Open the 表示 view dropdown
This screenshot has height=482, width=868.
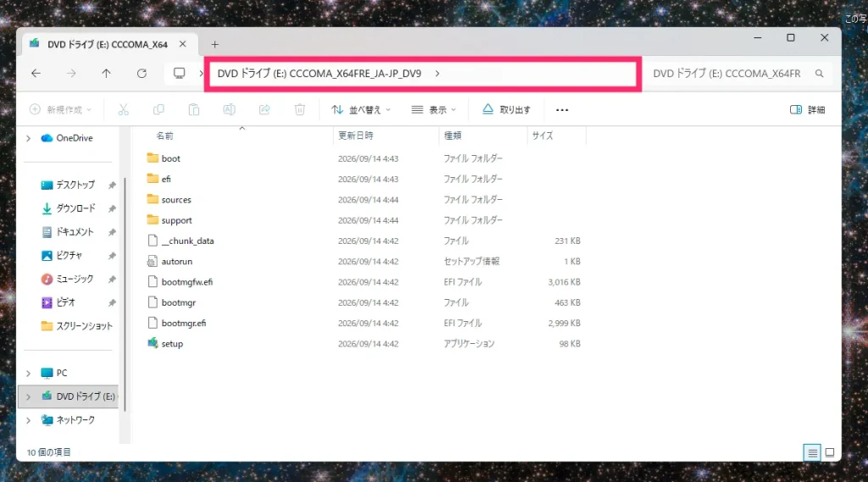pyautogui.click(x=433, y=109)
